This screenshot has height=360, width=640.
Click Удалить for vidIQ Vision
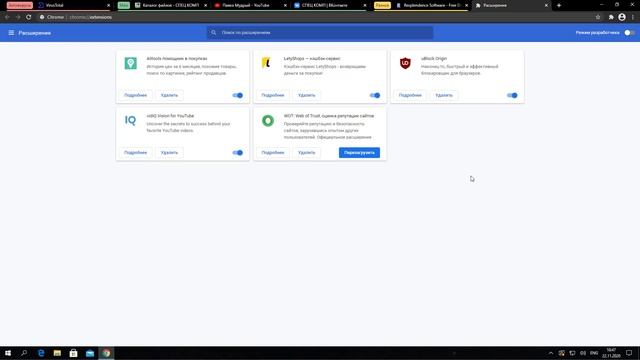[x=169, y=153]
